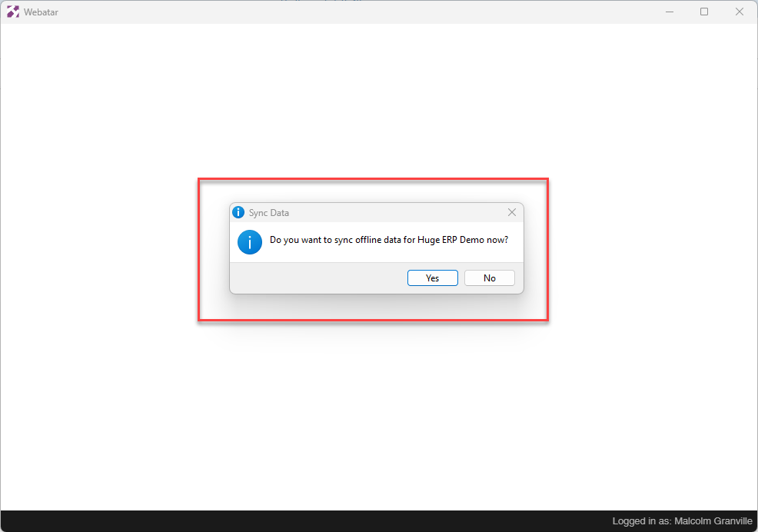Maximize the Webatar window
This screenshot has width=758, height=532.
[704, 12]
